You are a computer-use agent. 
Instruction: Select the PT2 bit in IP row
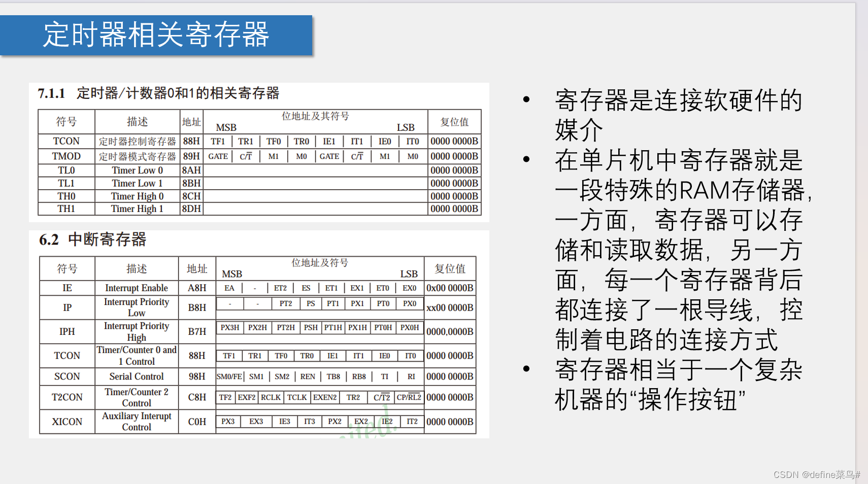[286, 303]
